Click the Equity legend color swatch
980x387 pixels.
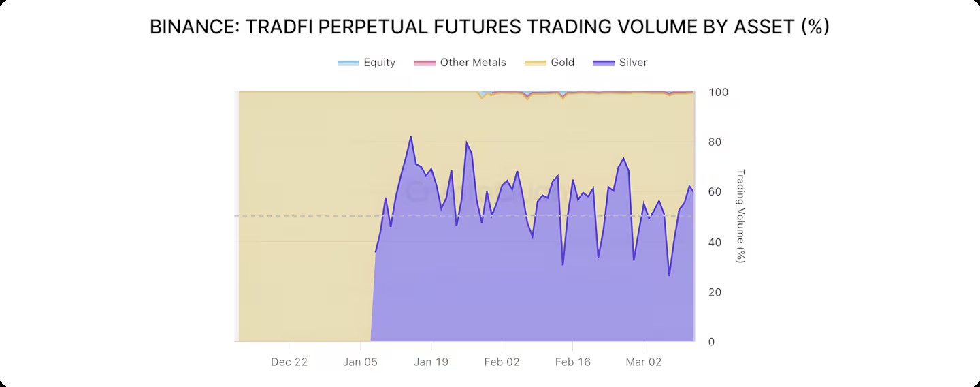coord(348,63)
